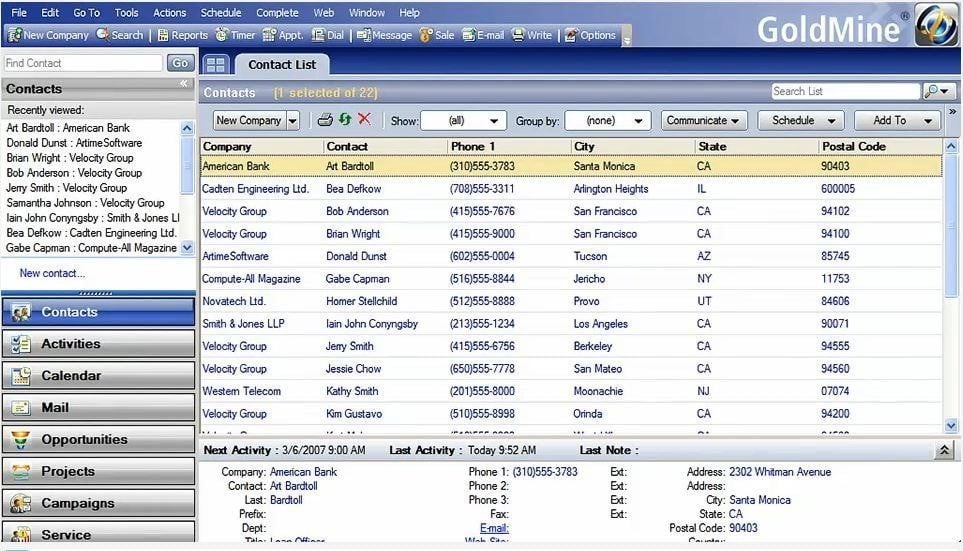Click the print icon in the Contacts toolbar
Viewport: 963px width, 551px height.
[x=325, y=120]
